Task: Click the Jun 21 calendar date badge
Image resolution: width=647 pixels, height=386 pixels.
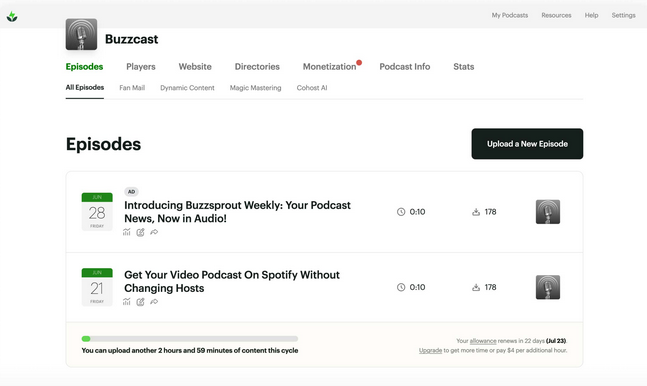Action: point(97,287)
